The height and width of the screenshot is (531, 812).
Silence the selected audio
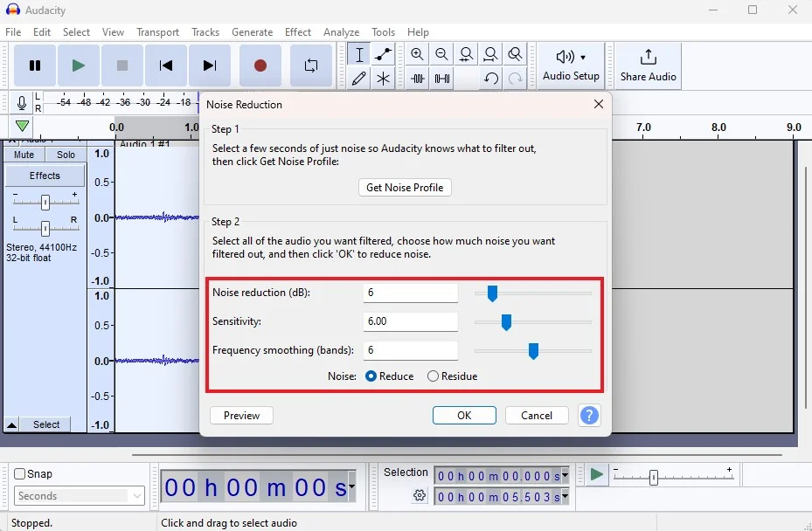click(x=441, y=78)
